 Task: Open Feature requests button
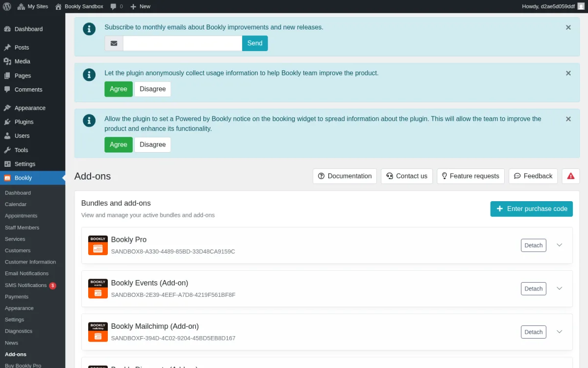click(x=470, y=176)
